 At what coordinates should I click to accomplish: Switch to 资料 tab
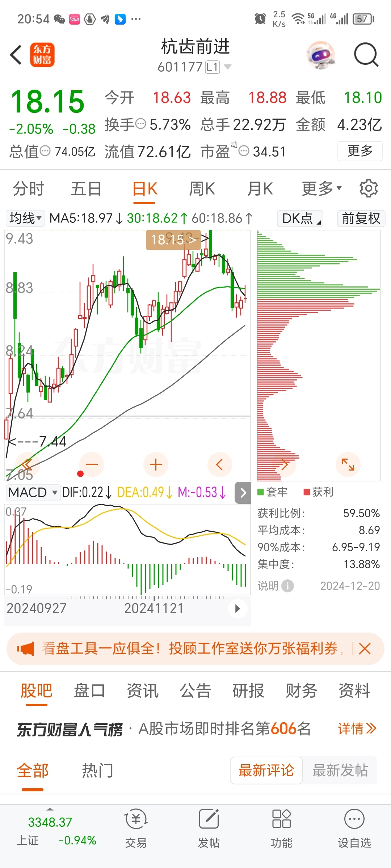coord(354,691)
